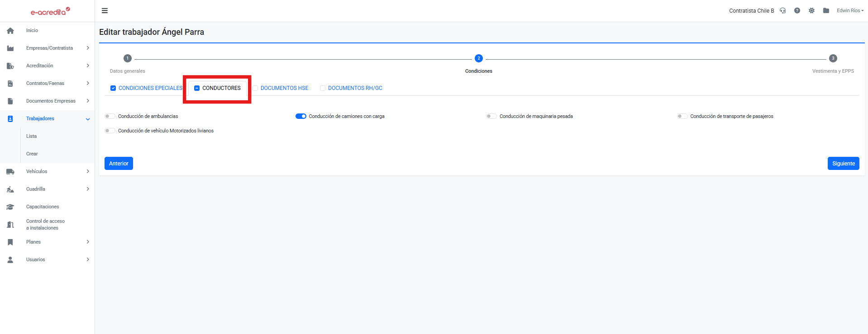
Task: Click the Empresas/Contratista factory icon
Action: click(10, 48)
